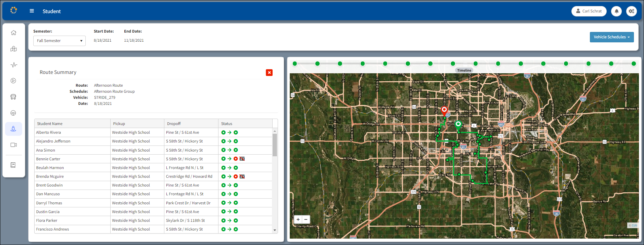Select the steering wheel driver icon

13,113
